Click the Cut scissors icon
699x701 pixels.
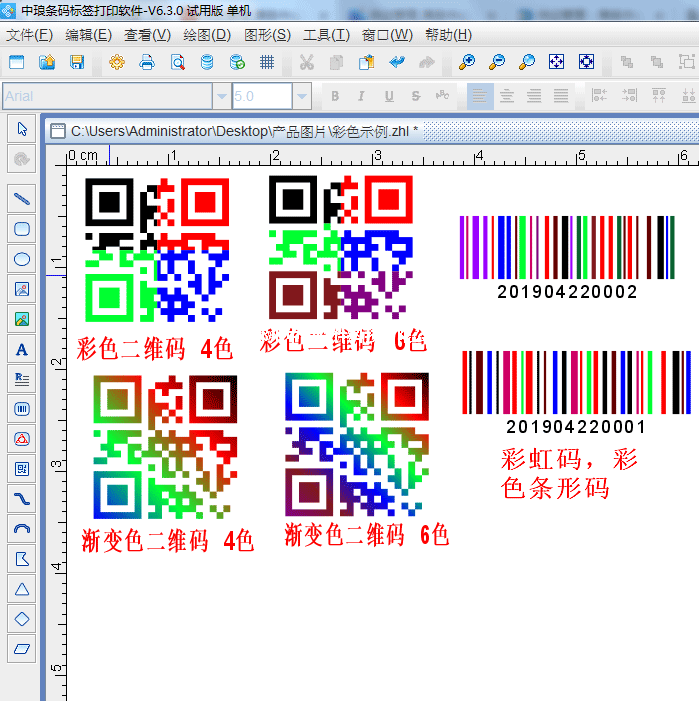307,62
